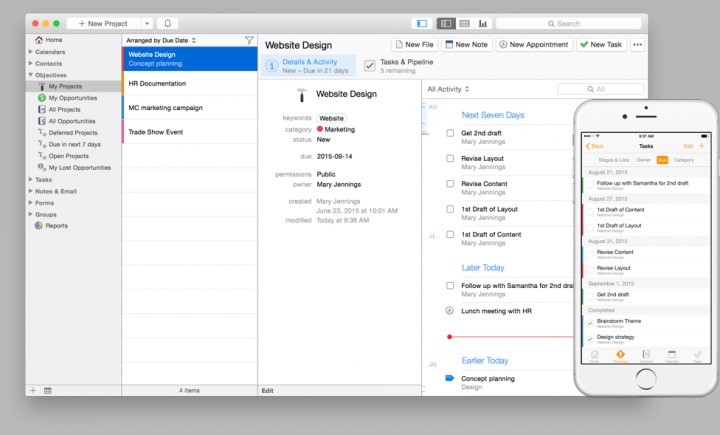Expand the Forms section
Screen dimensions: 720x435
point(31,202)
